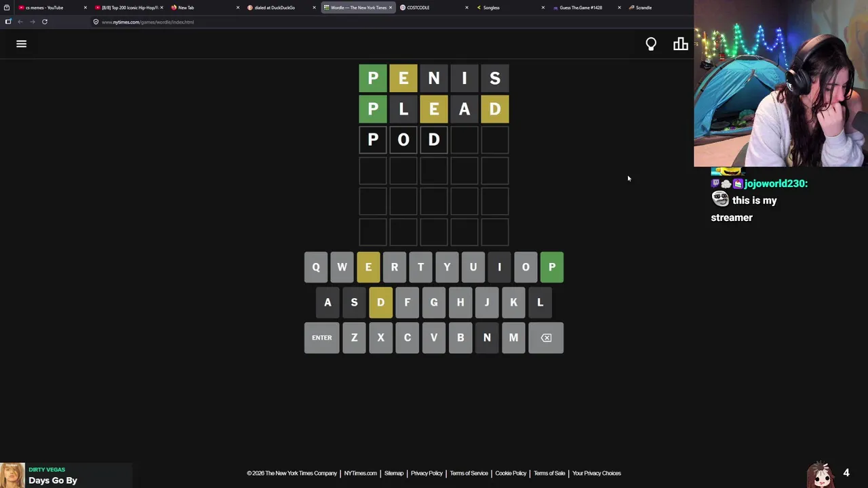Tap the F key
The height and width of the screenshot is (488, 868).
click(407, 302)
